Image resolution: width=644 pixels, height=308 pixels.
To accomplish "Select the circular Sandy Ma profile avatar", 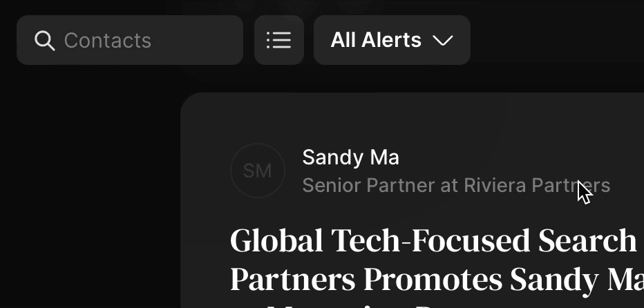I will coord(258,171).
